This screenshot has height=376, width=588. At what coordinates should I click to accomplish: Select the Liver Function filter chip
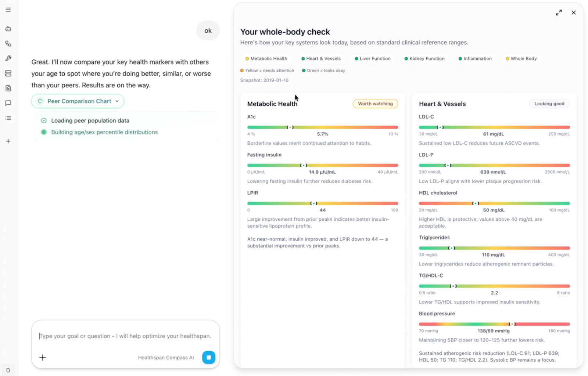[x=372, y=58]
